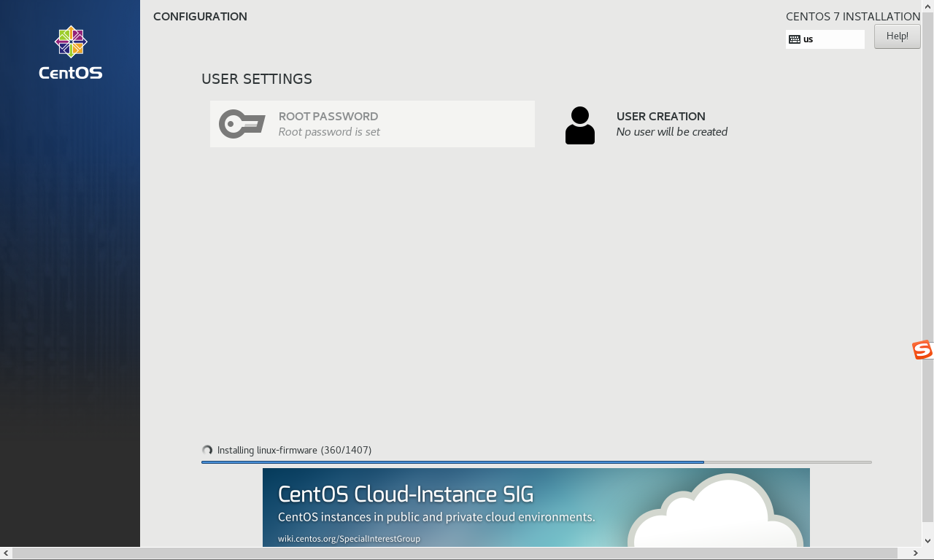Click the vertical scrollbar down arrow
This screenshot has height=560, width=934.
(x=927, y=541)
